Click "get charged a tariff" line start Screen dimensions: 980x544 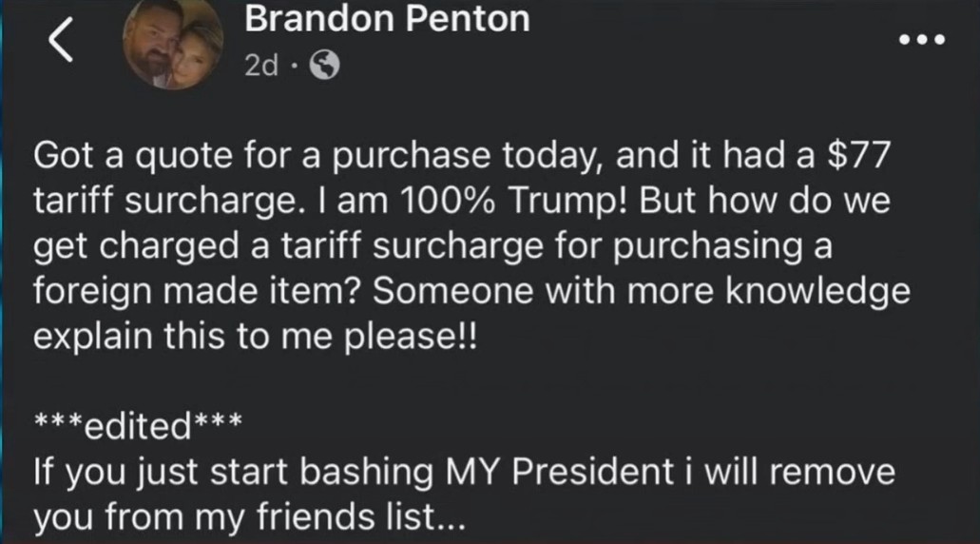tap(199, 247)
